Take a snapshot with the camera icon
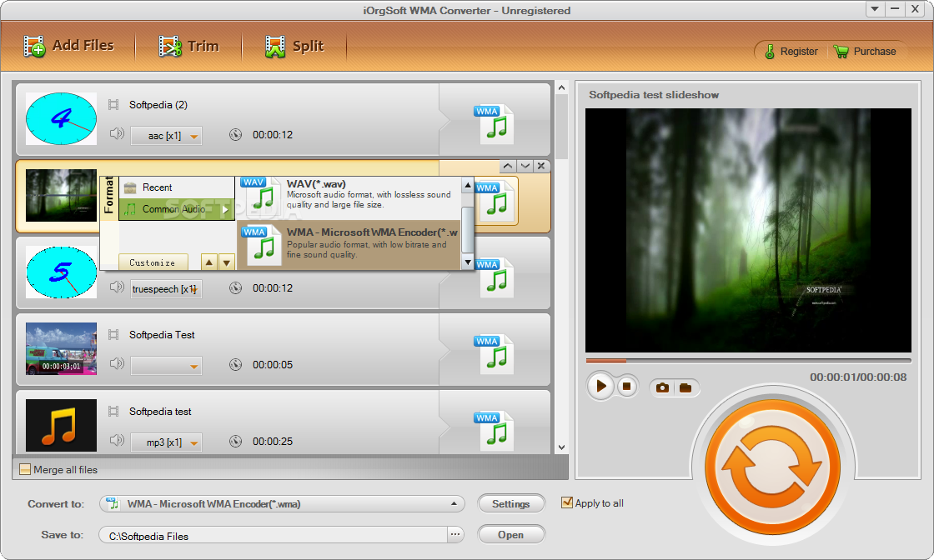 tap(662, 388)
